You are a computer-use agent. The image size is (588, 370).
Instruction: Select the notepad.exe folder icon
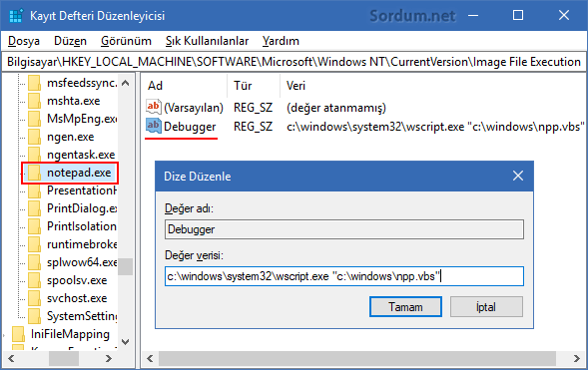click(x=34, y=173)
